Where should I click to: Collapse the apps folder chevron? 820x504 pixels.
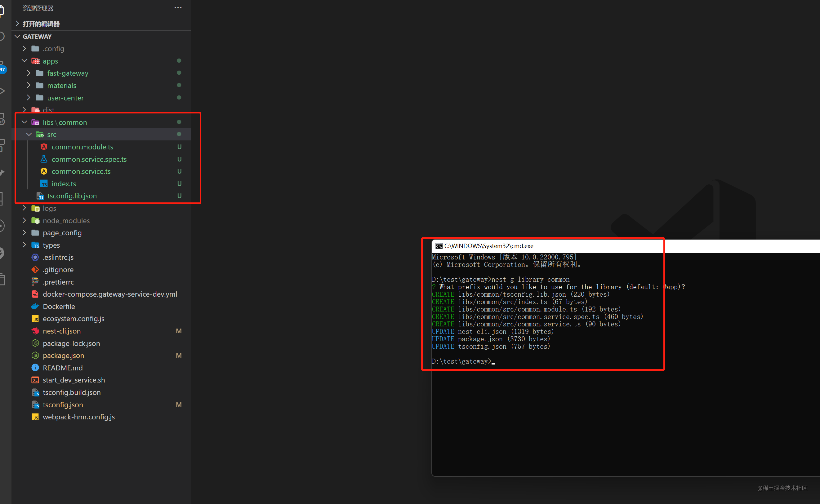point(24,61)
